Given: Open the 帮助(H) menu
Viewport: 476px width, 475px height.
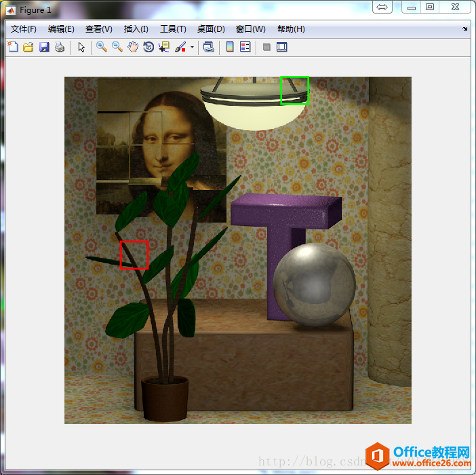Looking at the screenshot, I should click(291, 29).
